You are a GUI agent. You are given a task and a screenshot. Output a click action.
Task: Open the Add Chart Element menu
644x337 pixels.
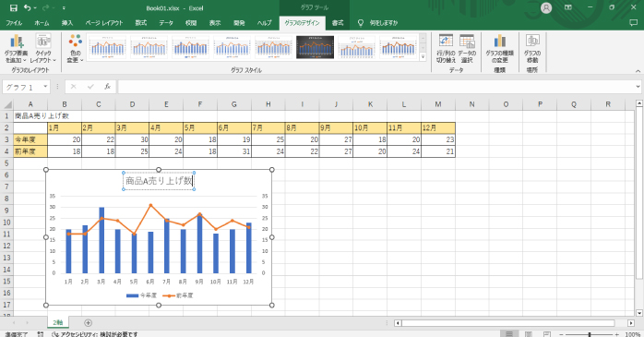point(16,49)
